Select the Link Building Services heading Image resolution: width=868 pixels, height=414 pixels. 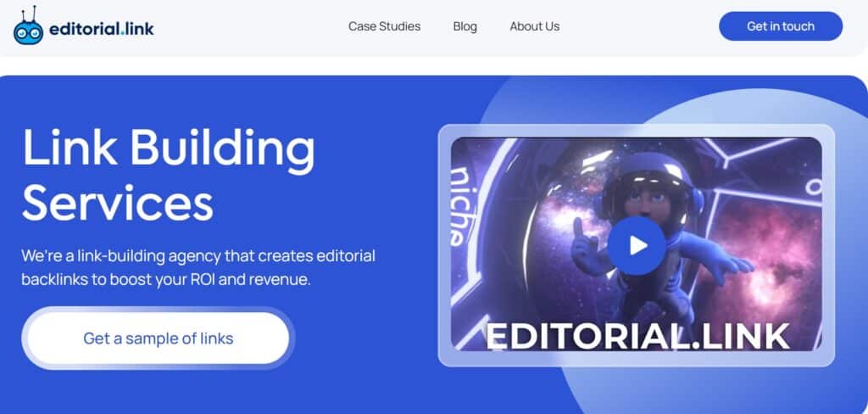pyautogui.click(x=169, y=174)
